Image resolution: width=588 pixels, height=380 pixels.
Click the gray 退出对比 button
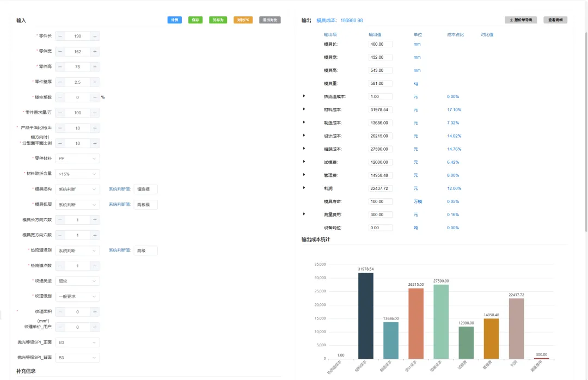tap(270, 20)
